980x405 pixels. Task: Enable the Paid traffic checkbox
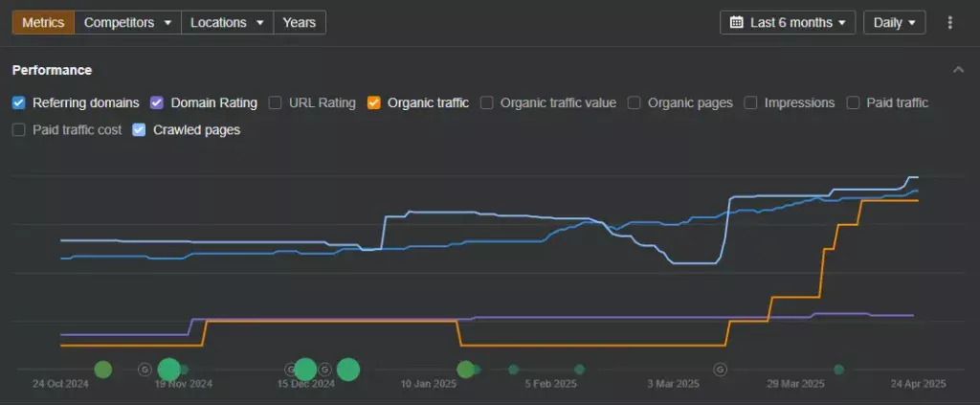pos(853,102)
